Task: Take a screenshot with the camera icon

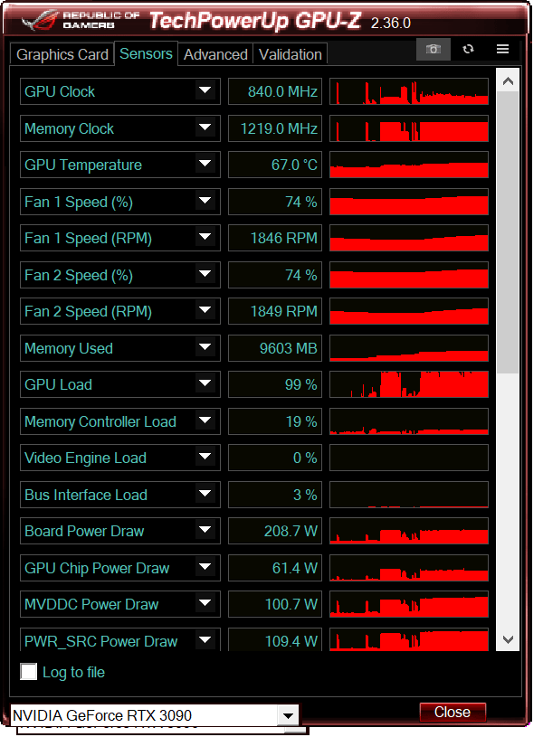Action: tap(433, 49)
